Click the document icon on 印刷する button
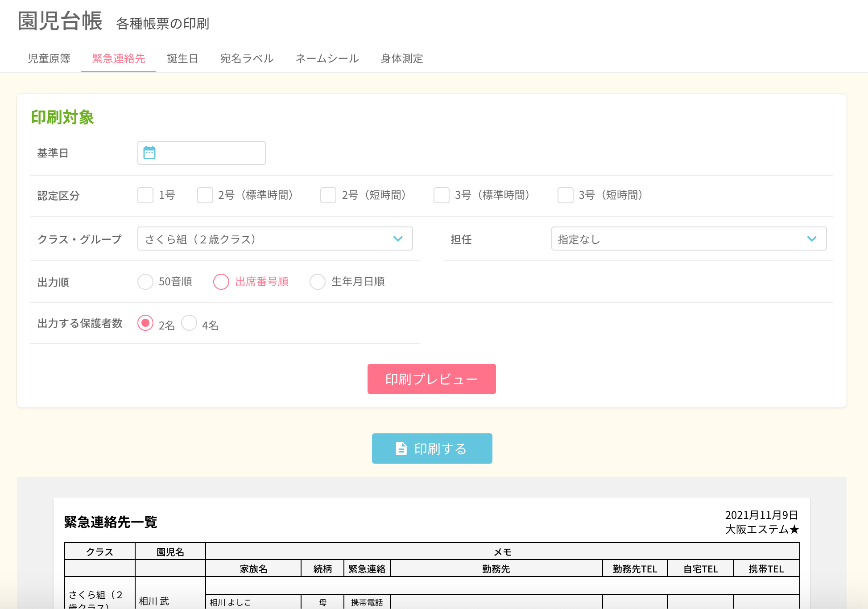The height and width of the screenshot is (609, 868). click(x=401, y=449)
